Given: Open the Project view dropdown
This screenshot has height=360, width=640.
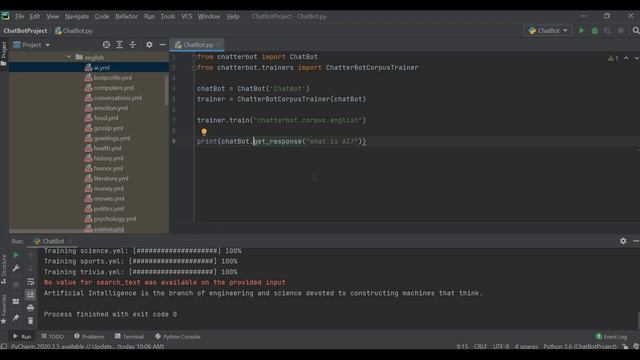Looking at the screenshot, I should tap(31, 44).
